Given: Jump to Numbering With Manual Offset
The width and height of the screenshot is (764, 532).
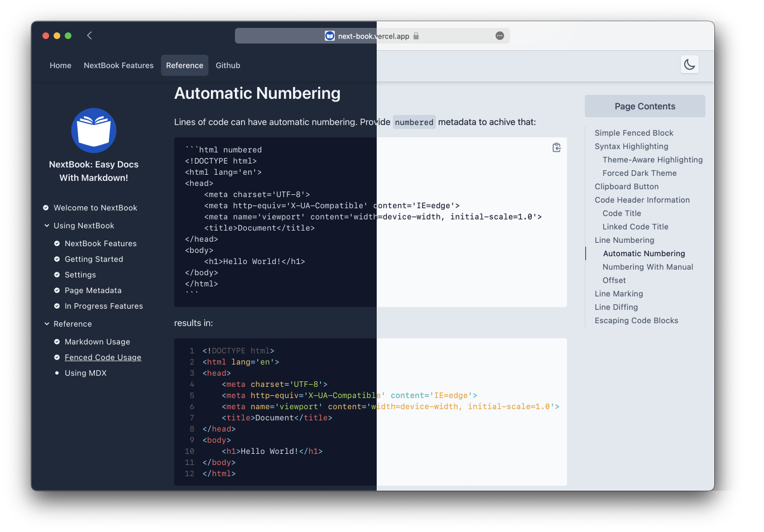Looking at the screenshot, I should click(648, 274).
